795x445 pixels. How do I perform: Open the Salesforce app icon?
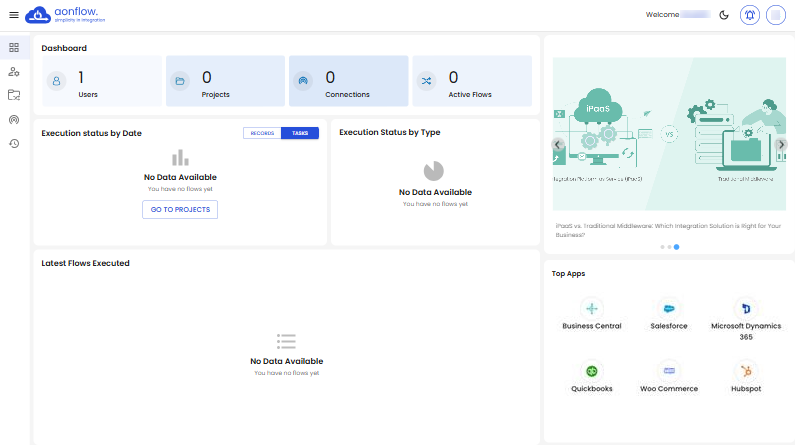coord(668,309)
